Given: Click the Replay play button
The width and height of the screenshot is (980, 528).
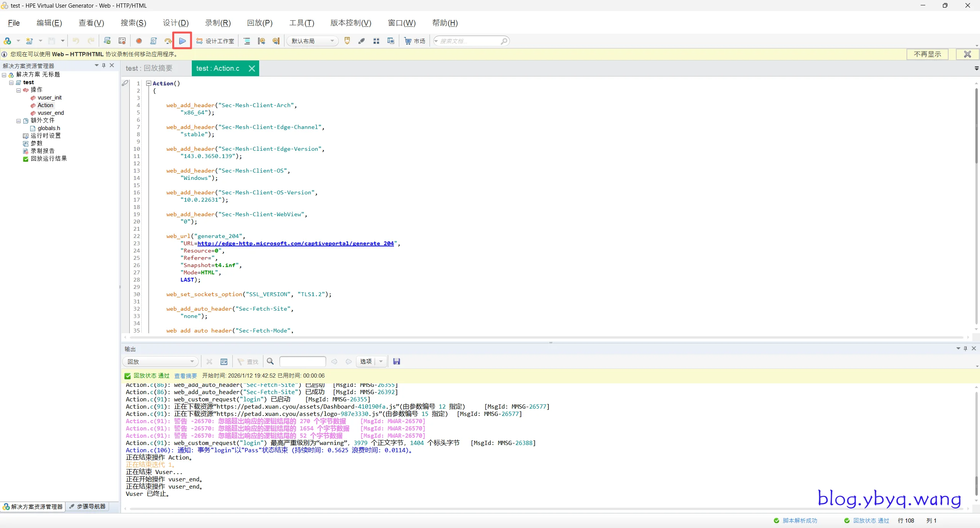Looking at the screenshot, I should coord(182,41).
